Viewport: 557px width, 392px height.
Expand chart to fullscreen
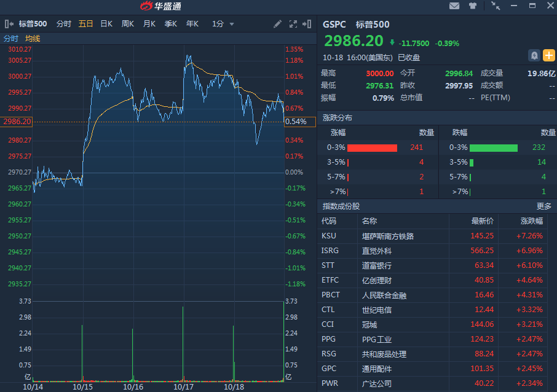[x=293, y=24]
